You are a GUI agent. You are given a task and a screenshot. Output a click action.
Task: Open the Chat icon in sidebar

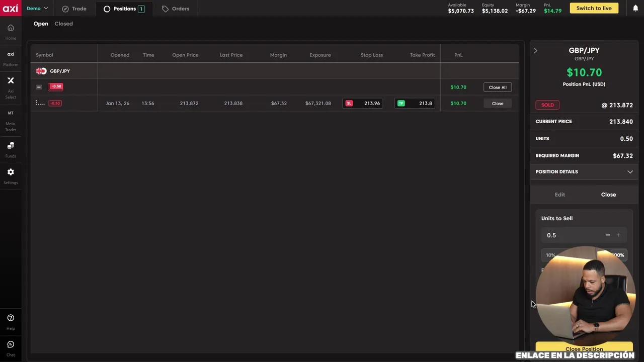coord(11,345)
